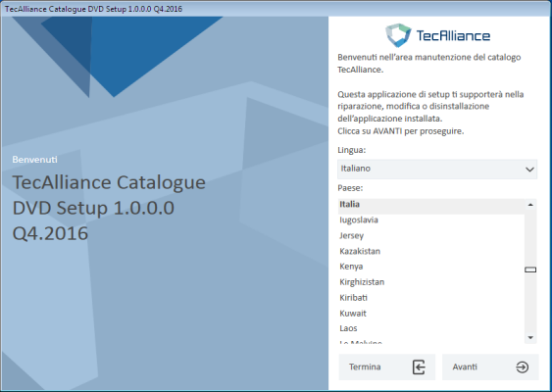This screenshot has width=552, height=392.
Task: Click the Avanti arrow icon
Action: coord(522,367)
